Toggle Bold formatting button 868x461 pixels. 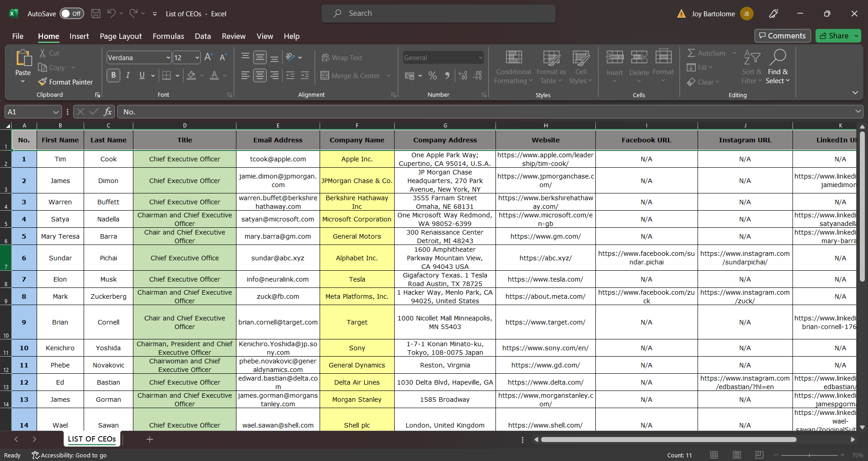(113, 75)
